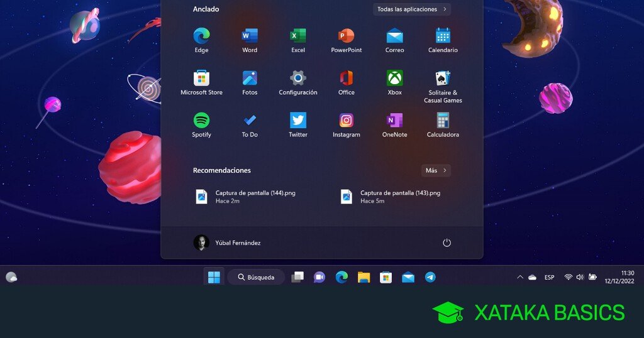This screenshot has width=644, height=338.
Task: Open Configuración settings app
Action: point(298,83)
